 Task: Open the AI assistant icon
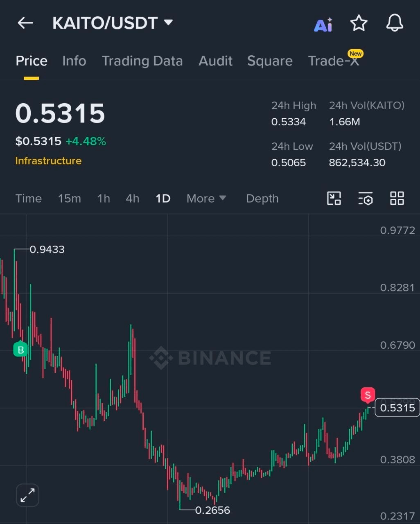pos(323,25)
